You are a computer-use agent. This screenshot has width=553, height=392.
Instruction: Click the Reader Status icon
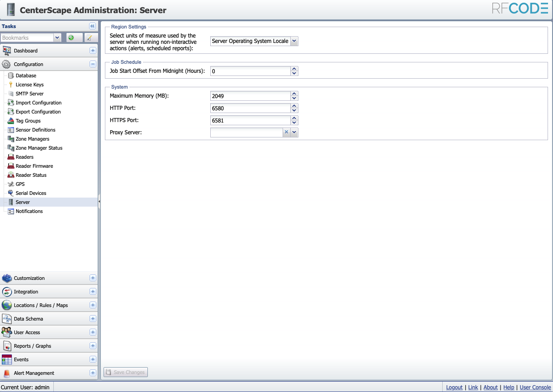pos(11,175)
